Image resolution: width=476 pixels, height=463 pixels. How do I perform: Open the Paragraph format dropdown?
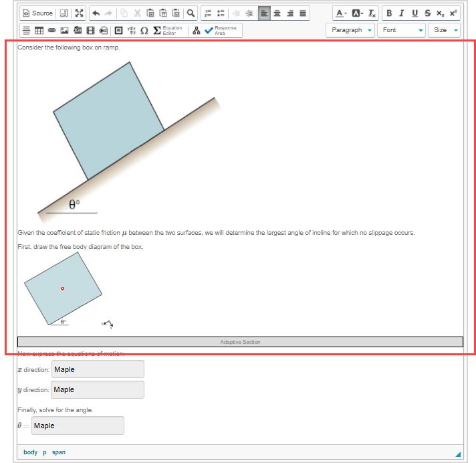(x=350, y=30)
